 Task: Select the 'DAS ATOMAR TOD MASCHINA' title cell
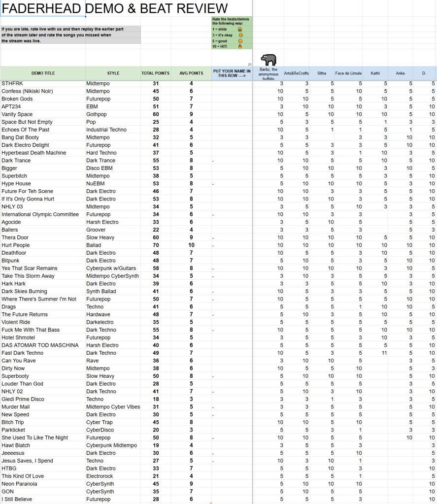(x=40, y=345)
